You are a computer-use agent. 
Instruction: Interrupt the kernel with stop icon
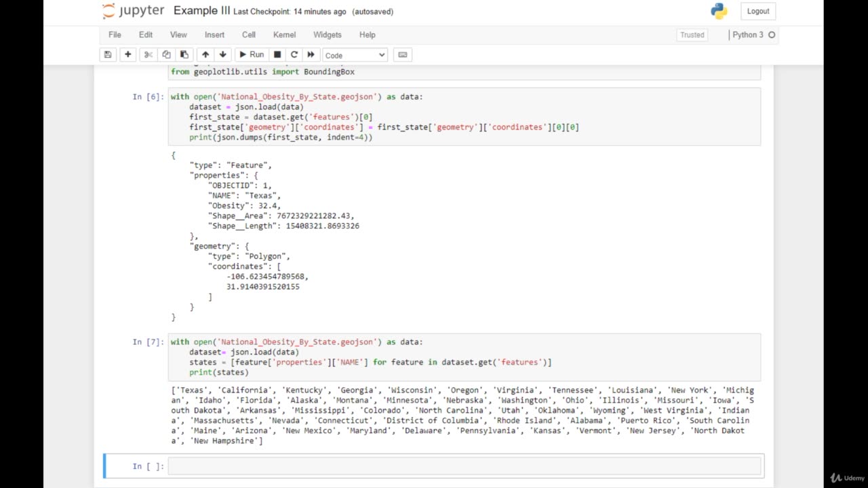pyautogui.click(x=277, y=55)
